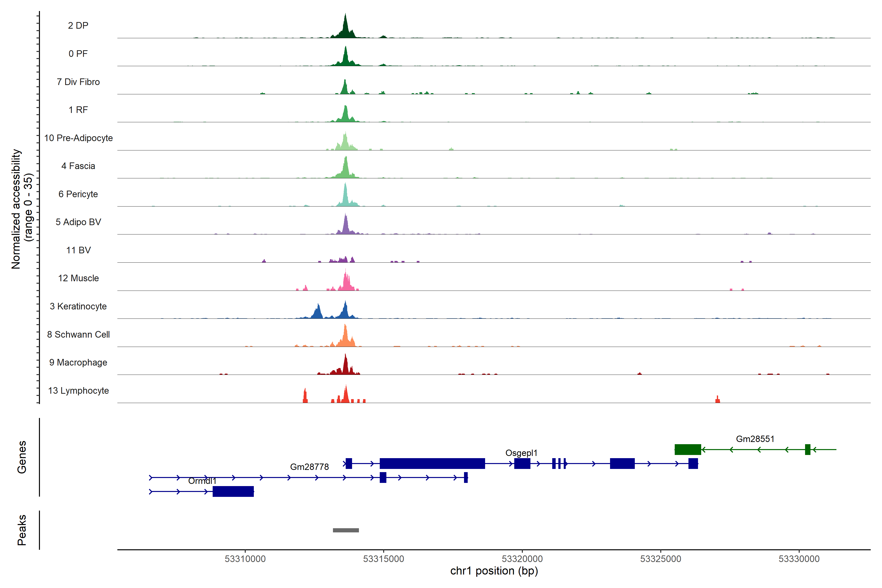Click the 9 Macrophage track label
This screenshot has width=882, height=588.
pos(78,363)
